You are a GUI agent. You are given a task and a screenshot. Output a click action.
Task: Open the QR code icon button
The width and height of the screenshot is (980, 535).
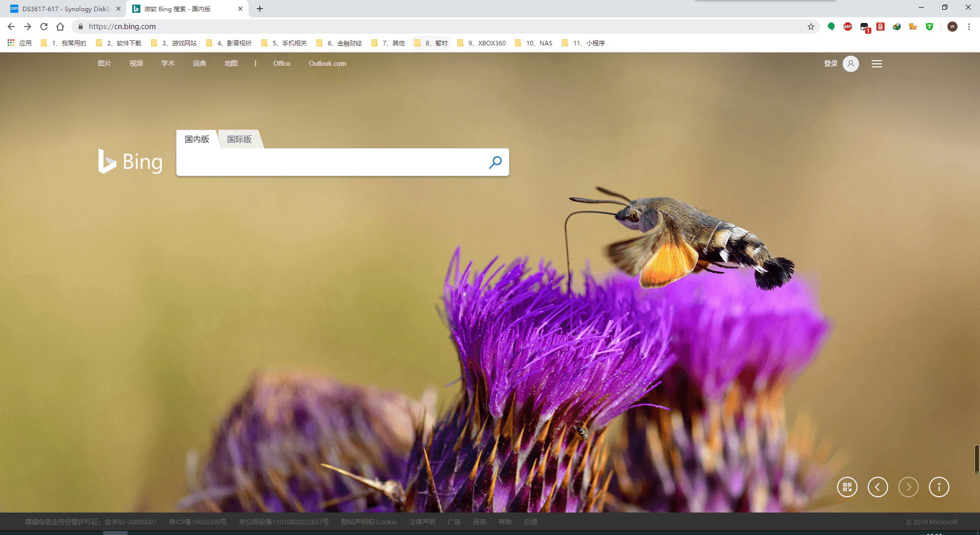point(847,487)
